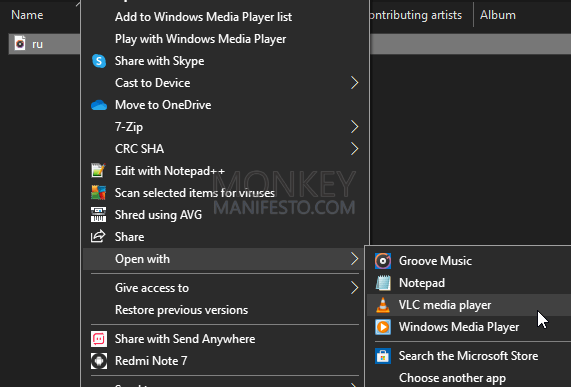This screenshot has width=571, height=387.
Task: Click the Notepad icon in submenu
Action: [383, 283]
